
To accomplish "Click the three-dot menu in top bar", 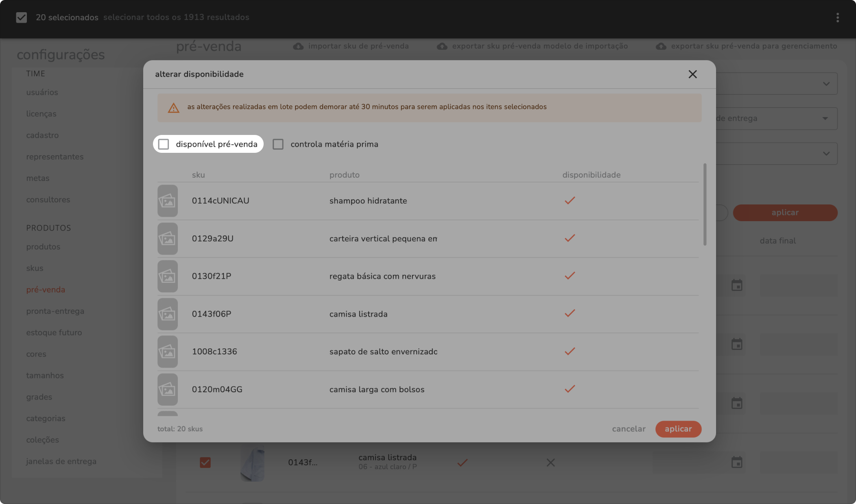I will [x=837, y=17].
